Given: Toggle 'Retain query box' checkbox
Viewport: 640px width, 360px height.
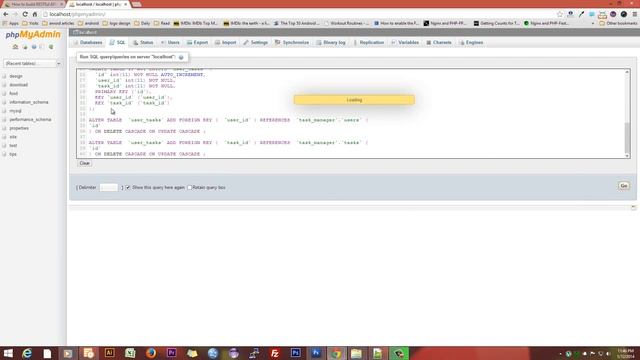Looking at the screenshot, I should click(x=189, y=187).
